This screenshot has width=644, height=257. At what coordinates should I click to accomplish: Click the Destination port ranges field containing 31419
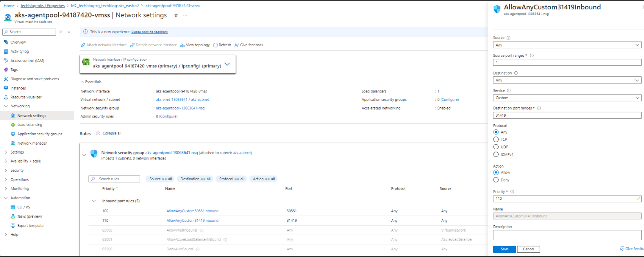[x=567, y=116]
